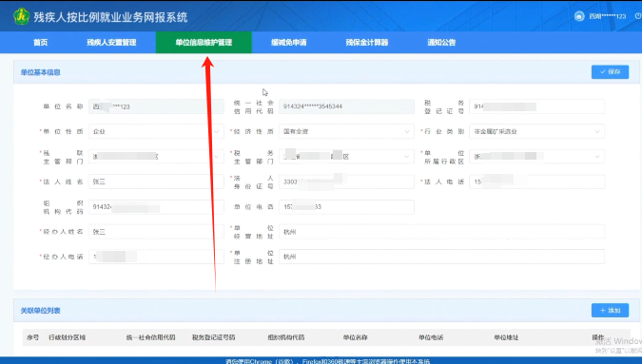Image resolution: width=642 pixels, height=364 pixels.
Task: Click the 单位注册地址 input field
Action: 441,257
